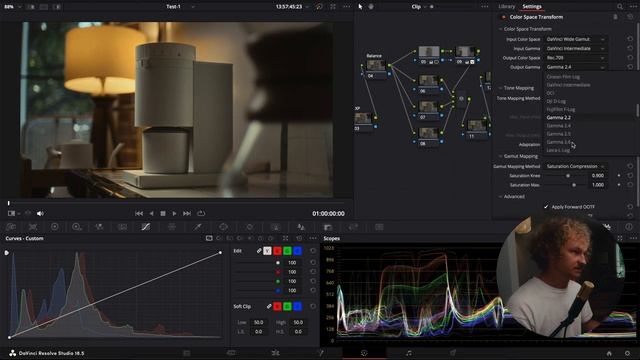Reset the Soft Clip settings

pyautogui.click(x=313, y=306)
